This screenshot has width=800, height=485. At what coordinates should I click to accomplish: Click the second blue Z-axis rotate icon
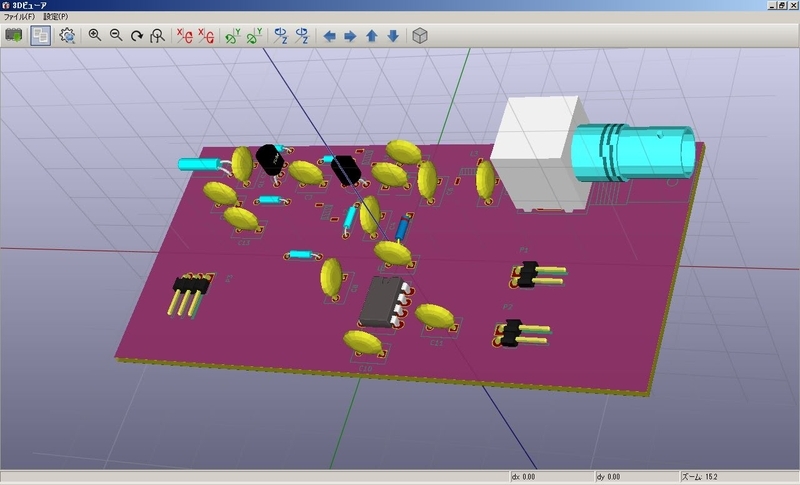coord(301,36)
